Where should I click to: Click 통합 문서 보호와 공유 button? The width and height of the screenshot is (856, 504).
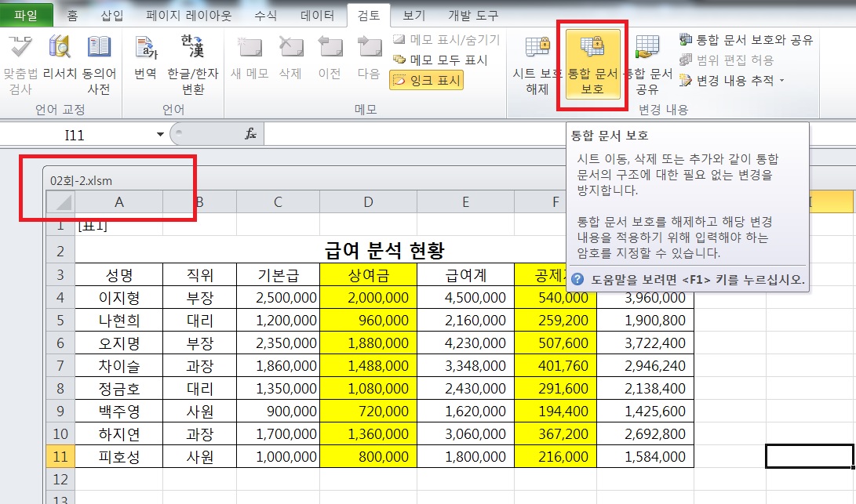click(745, 40)
